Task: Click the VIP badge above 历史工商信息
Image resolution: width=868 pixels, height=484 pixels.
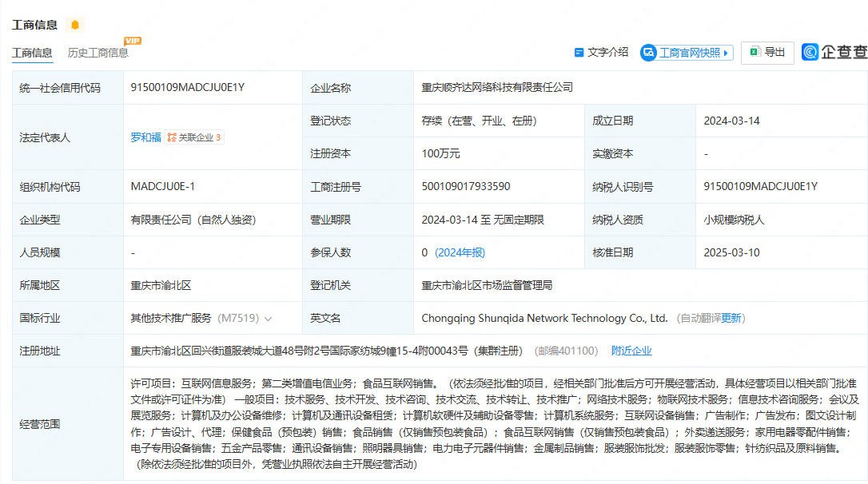Action: [x=133, y=41]
